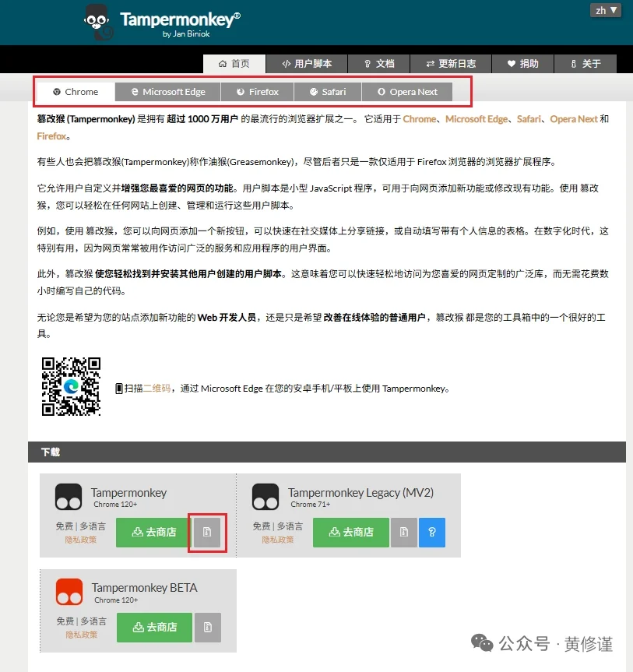The width and height of the screenshot is (633, 672).
Task: Click the Tampermonkey panda logo in the header
Action: pyautogui.click(x=97, y=22)
